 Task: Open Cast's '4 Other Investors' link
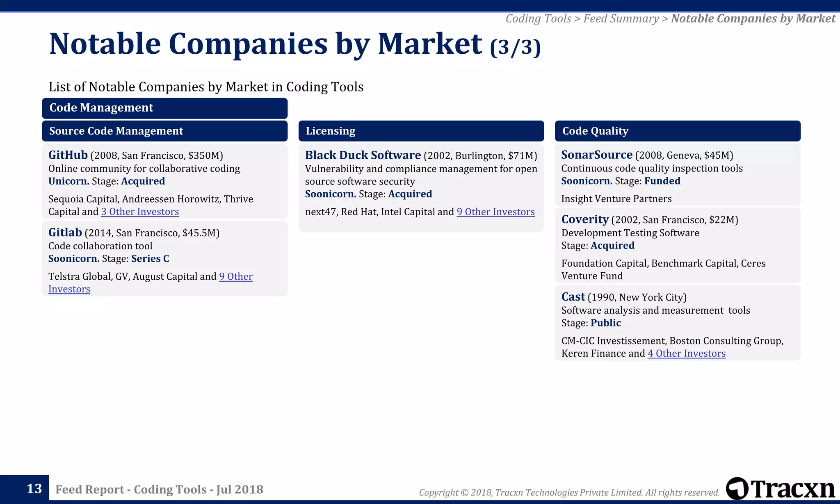687,353
